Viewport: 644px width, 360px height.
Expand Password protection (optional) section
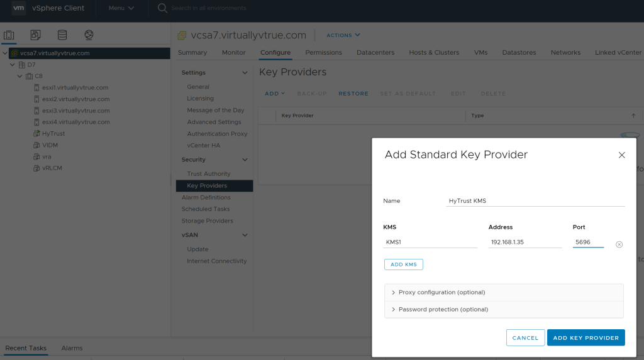443,310
